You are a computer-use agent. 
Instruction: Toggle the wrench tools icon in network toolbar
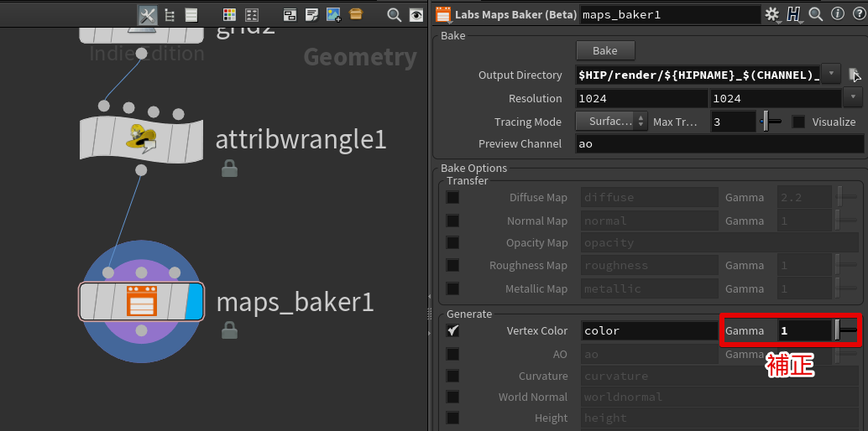tap(147, 15)
